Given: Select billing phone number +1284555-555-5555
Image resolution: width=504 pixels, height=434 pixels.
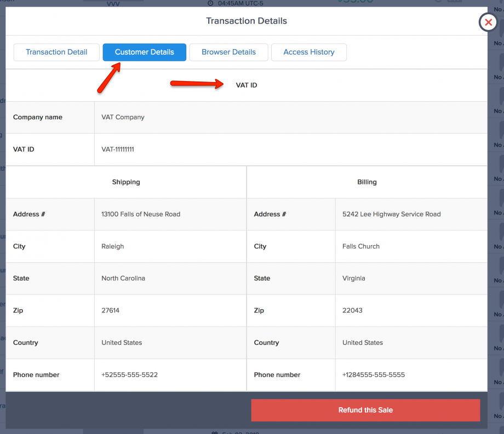Looking at the screenshot, I should coord(374,375).
